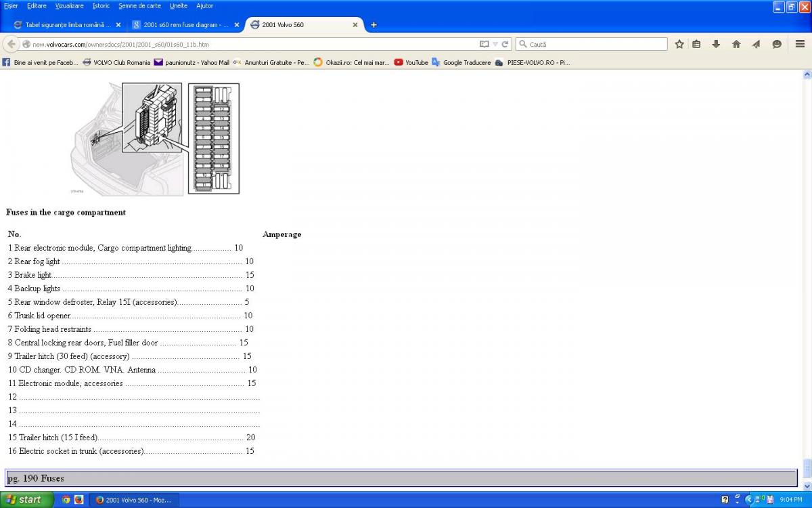Click the help question-mark tray icon
The height and width of the screenshot is (508, 812).
(725, 500)
